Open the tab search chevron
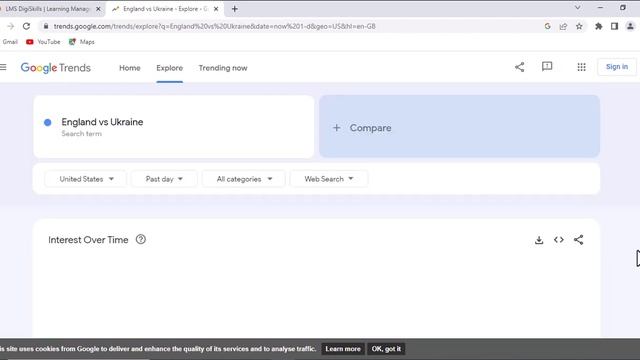The height and width of the screenshot is (360, 640). point(578,7)
